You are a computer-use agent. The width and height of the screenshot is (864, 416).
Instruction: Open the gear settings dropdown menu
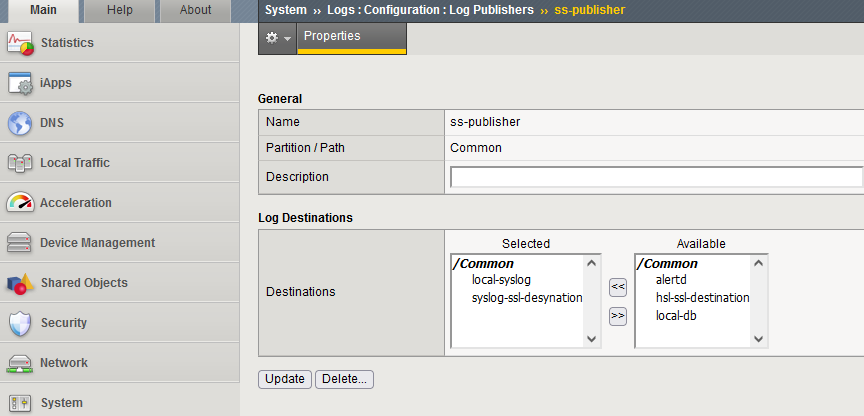click(277, 37)
